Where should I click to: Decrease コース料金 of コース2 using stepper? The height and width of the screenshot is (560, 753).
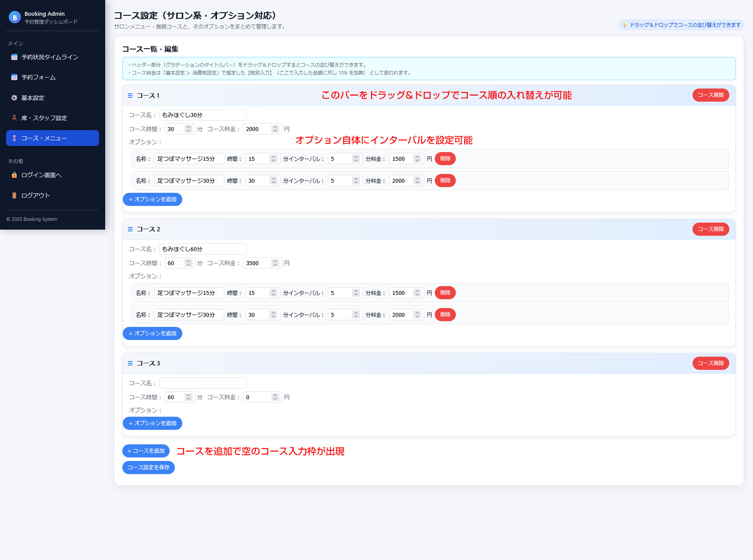275,265
